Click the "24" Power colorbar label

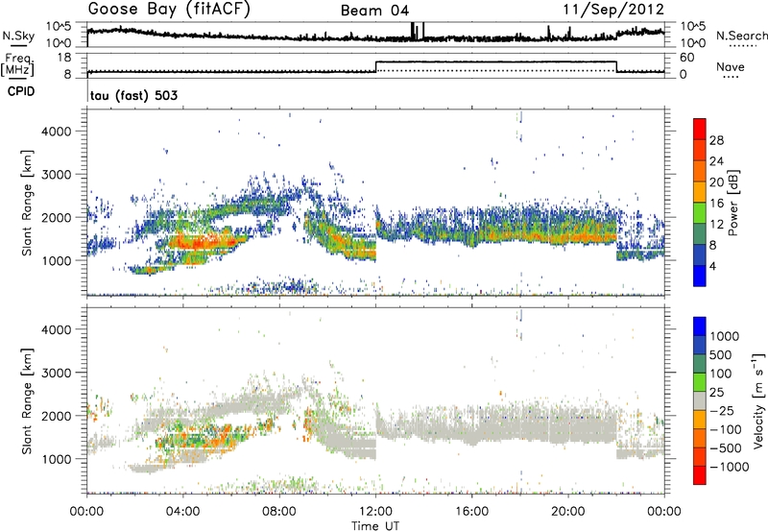click(716, 161)
